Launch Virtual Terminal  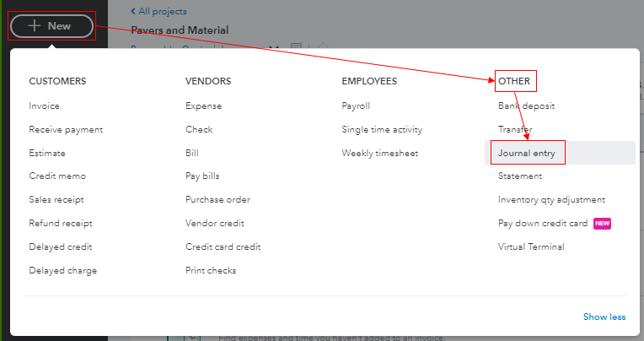pyautogui.click(x=531, y=246)
